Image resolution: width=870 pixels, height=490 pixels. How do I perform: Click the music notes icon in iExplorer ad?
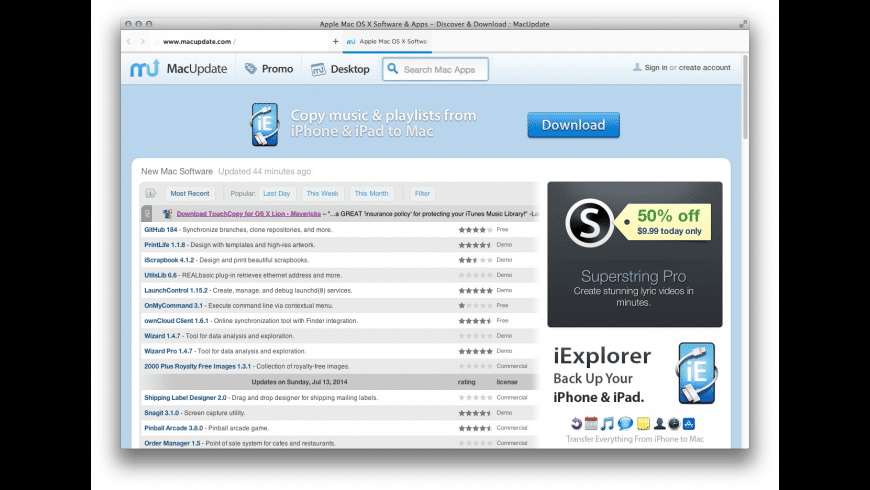tap(608, 423)
